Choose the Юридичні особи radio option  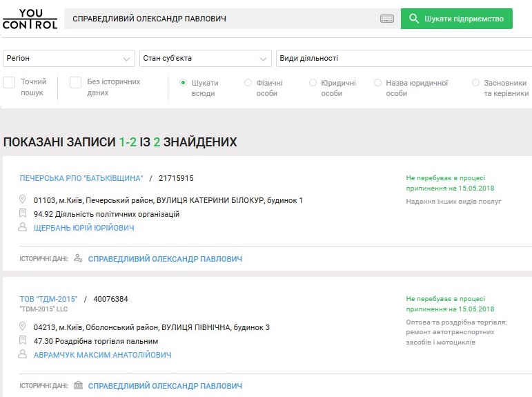click(x=313, y=83)
